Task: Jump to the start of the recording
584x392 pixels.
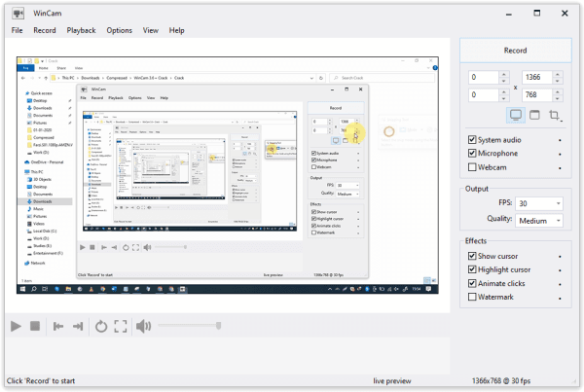Action: click(58, 327)
